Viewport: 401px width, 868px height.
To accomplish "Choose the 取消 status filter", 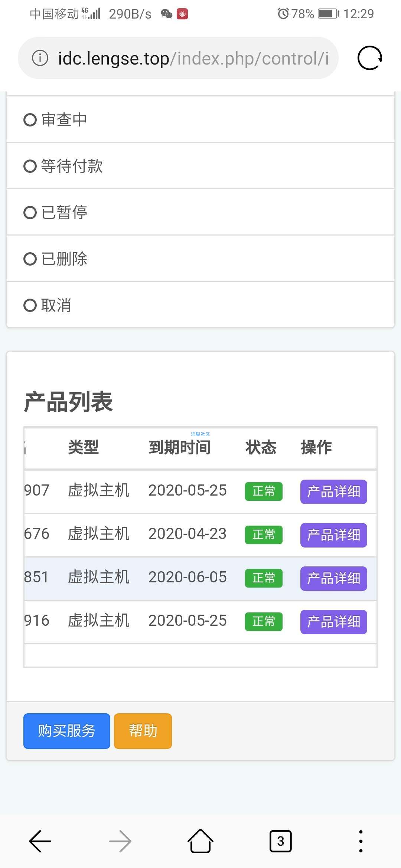I will 47,305.
